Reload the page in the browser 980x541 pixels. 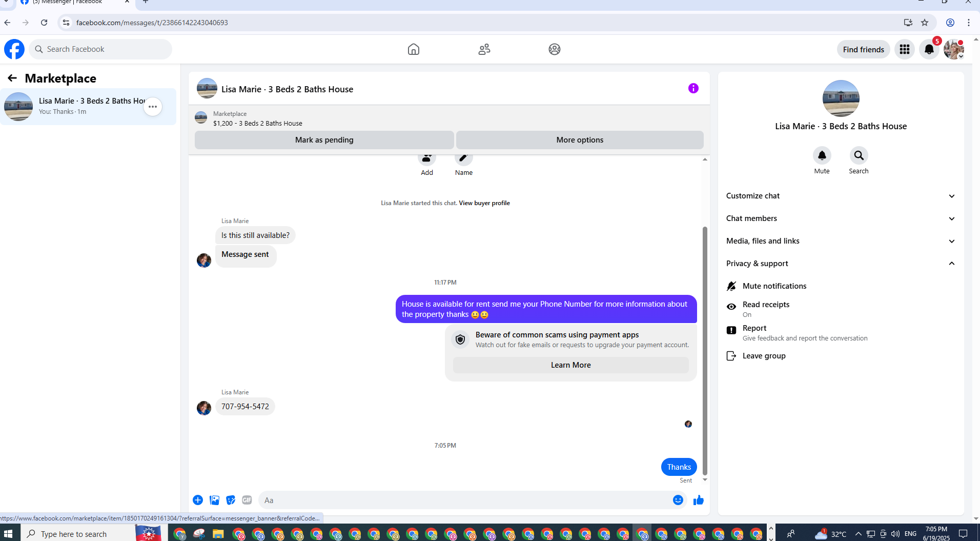point(44,23)
